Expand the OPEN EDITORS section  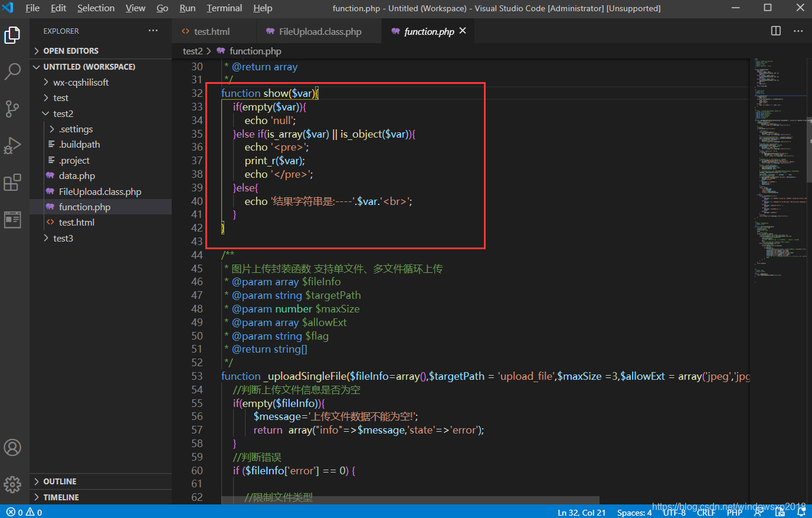tap(71, 51)
